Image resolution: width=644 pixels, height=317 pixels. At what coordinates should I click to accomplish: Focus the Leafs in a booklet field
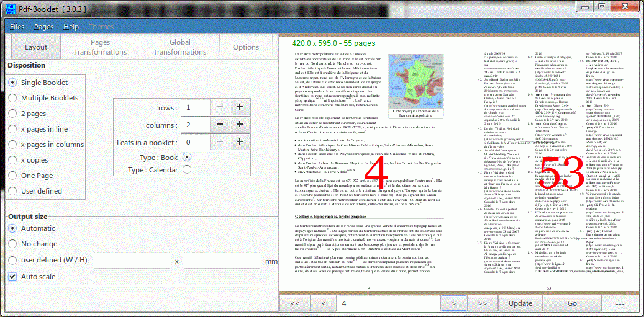[x=196, y=142]
